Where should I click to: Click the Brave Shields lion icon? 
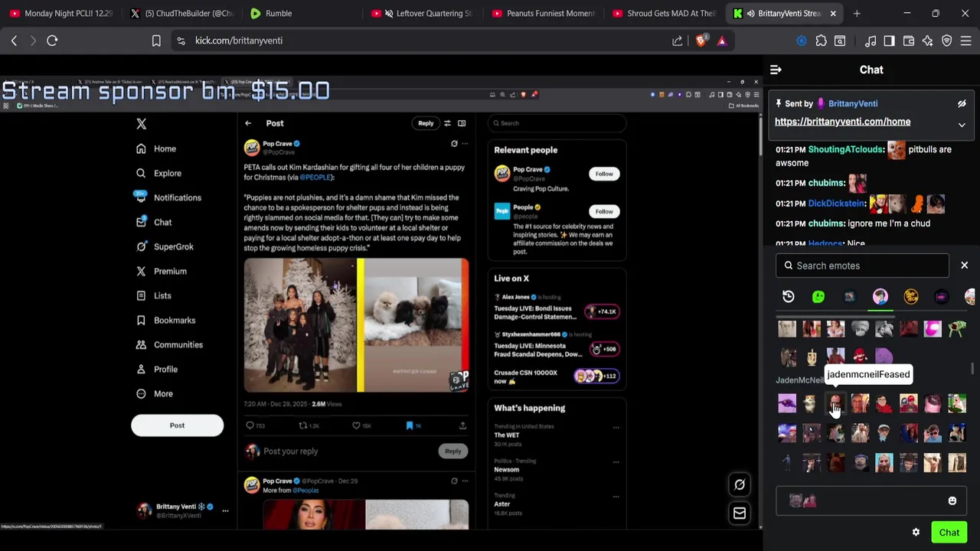point(701,41)
